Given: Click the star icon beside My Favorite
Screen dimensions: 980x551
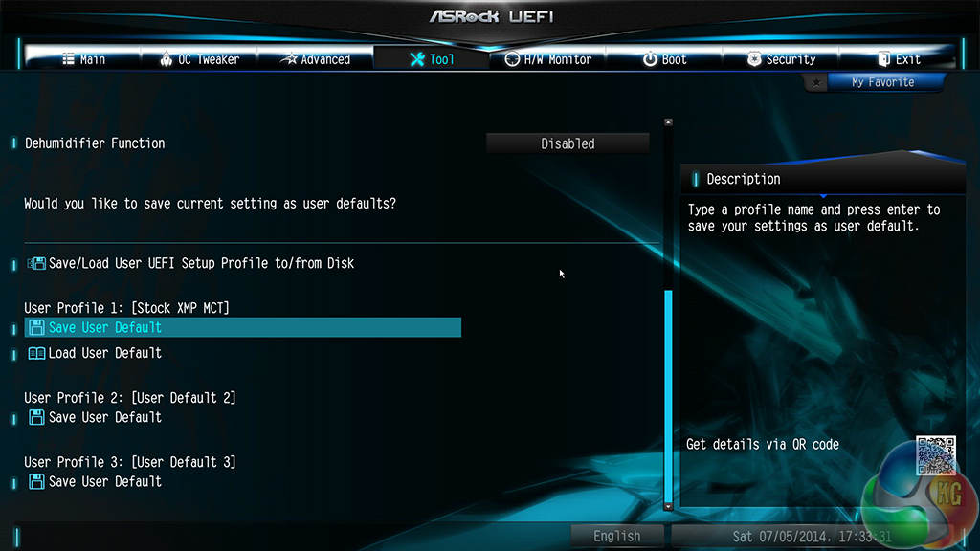Looking at the screenshot, I should coord(815,82).
